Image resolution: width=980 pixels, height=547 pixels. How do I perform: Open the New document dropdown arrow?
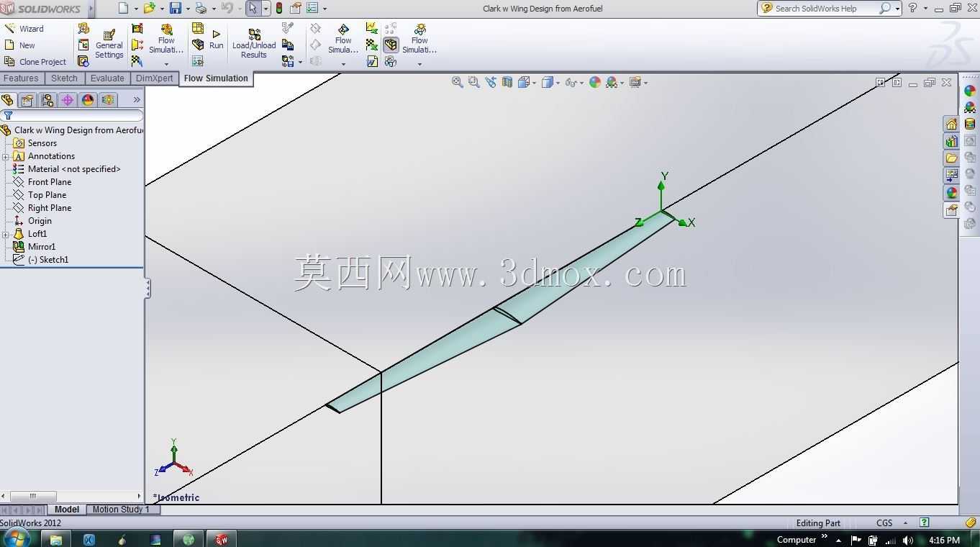pos(135,9)
